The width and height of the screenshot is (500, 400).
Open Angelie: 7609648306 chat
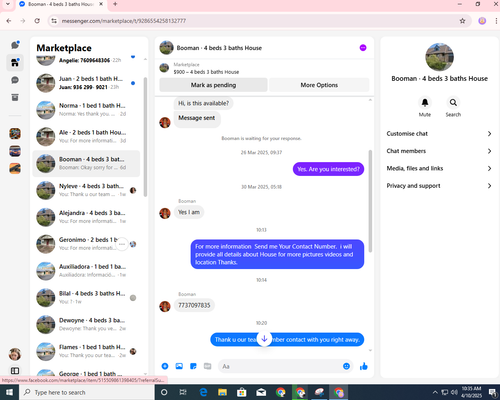point(86,60)
